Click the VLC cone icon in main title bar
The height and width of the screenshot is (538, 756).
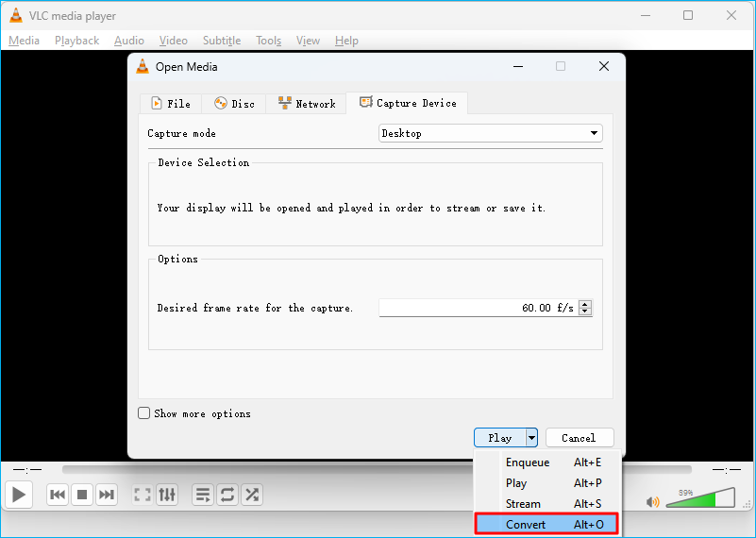16,15
